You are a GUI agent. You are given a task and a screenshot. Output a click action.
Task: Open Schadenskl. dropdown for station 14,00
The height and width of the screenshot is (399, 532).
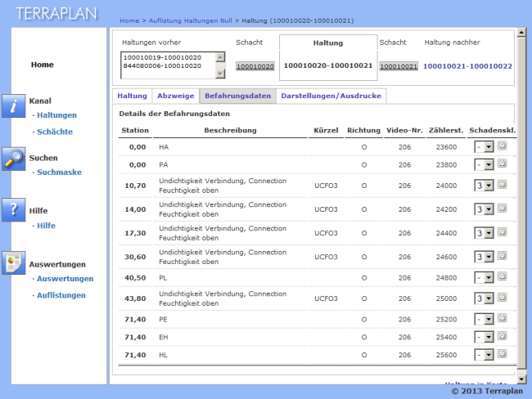(485, 209)
